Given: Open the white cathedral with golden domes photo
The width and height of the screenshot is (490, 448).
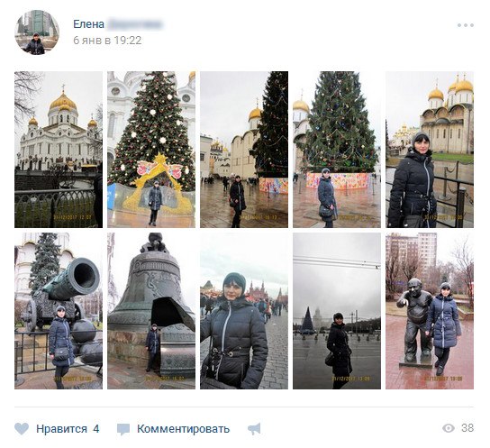Looking at the screenshot, I should pos(59,150).
